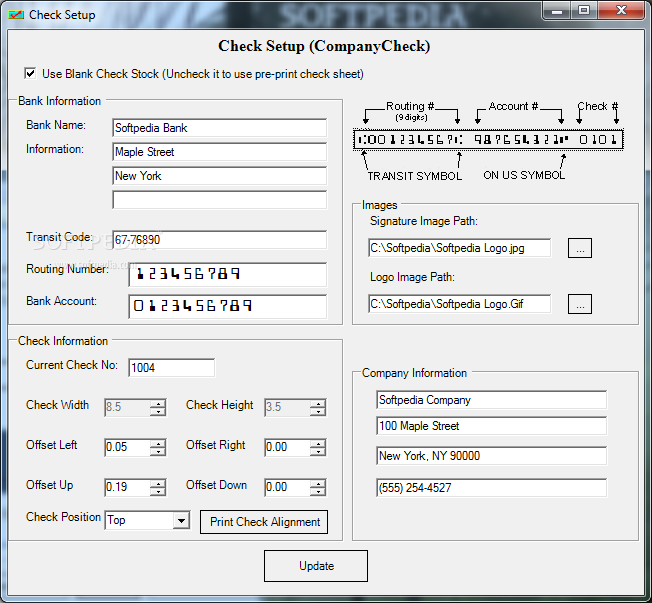
Task: Click the Offset Right value field
Action: point(287,447)
